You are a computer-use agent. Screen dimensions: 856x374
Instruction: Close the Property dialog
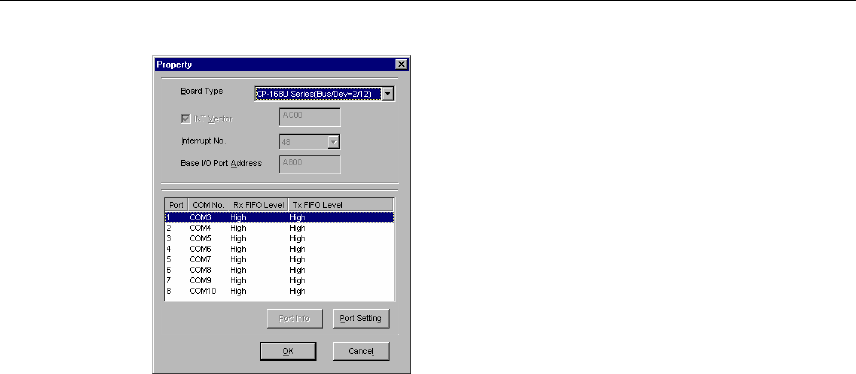click(402, 64)
